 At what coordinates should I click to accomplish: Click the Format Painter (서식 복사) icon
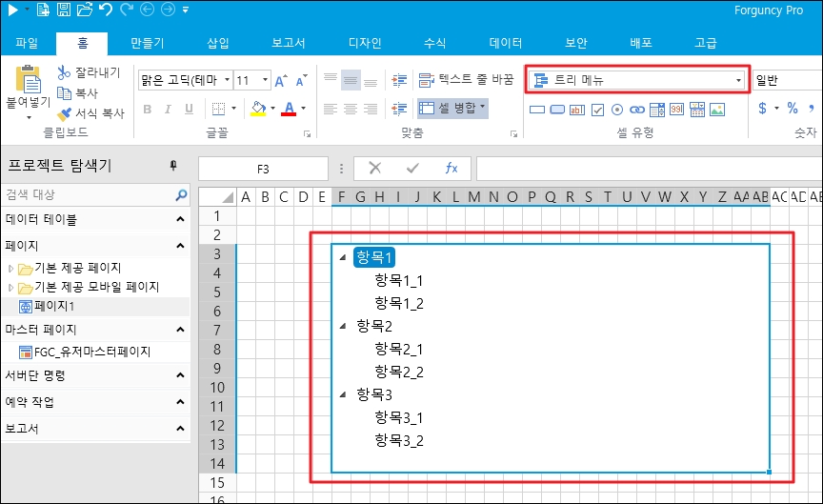[65, 113]
